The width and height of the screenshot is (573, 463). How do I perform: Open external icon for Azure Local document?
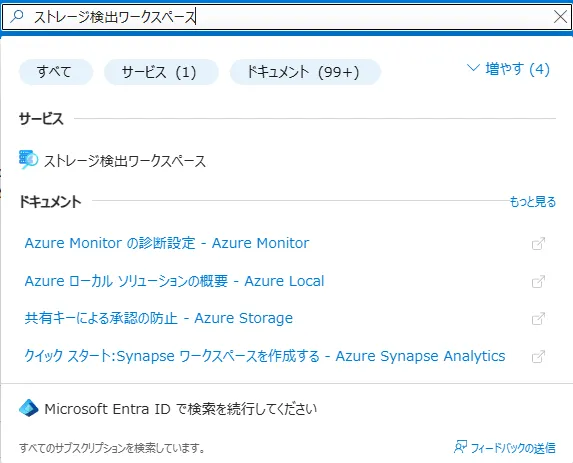point(538,281)
